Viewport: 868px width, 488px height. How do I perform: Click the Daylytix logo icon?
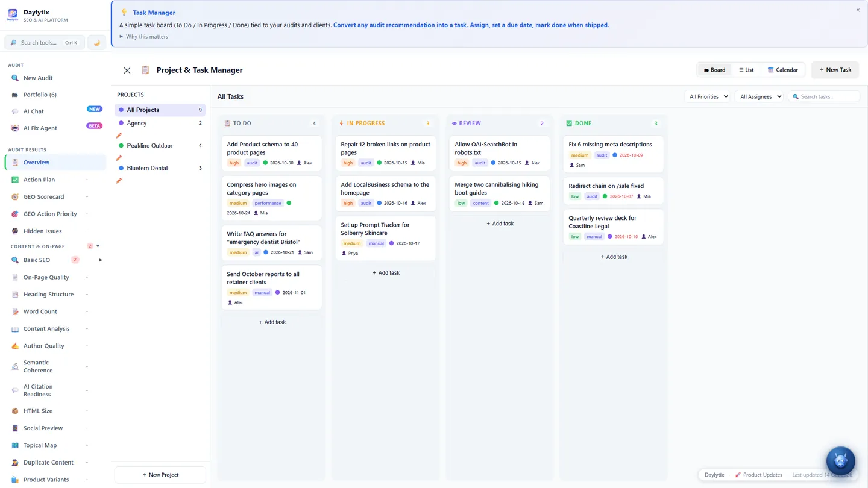pos(12,16)
